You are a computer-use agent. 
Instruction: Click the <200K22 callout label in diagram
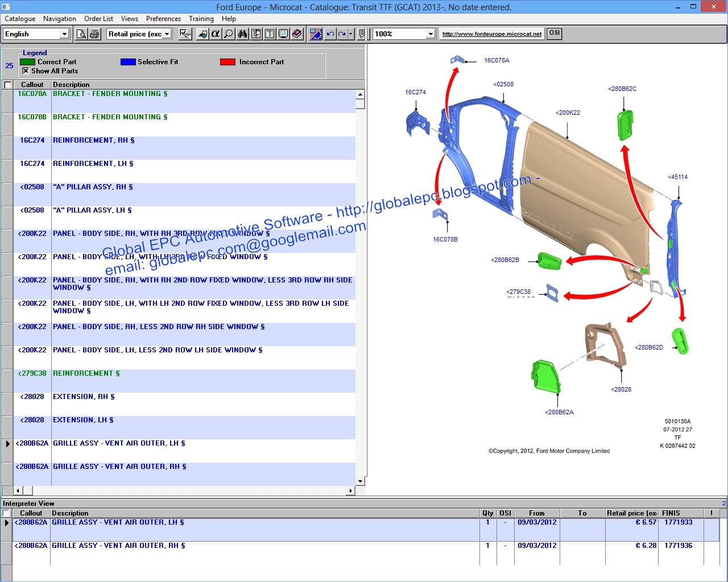pyautogui.click(x=568, y=113)
